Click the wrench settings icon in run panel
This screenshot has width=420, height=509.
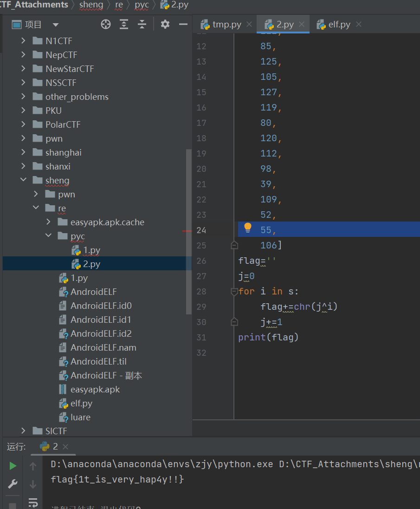click(x=13, y=484)
